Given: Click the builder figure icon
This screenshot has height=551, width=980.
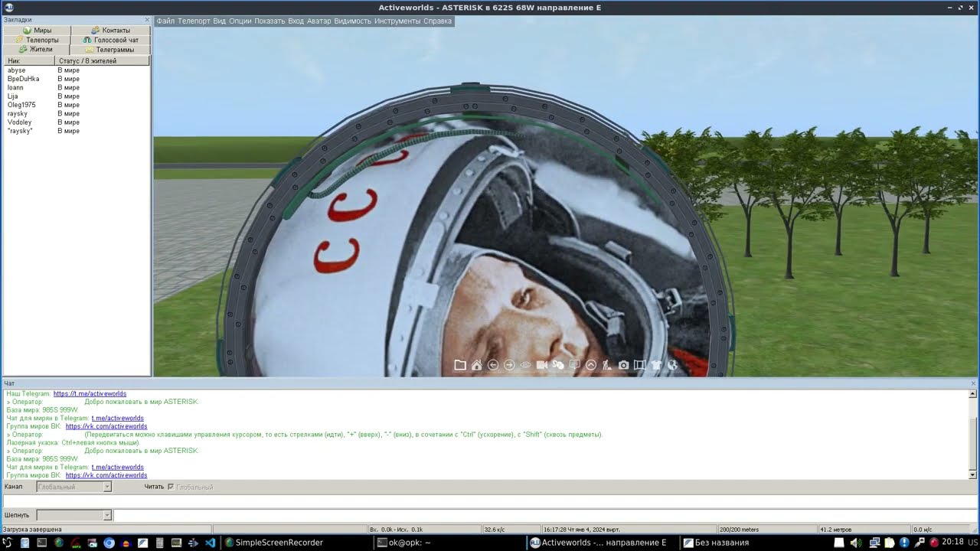Looking at the screenshot, I should tap(607, 365).
